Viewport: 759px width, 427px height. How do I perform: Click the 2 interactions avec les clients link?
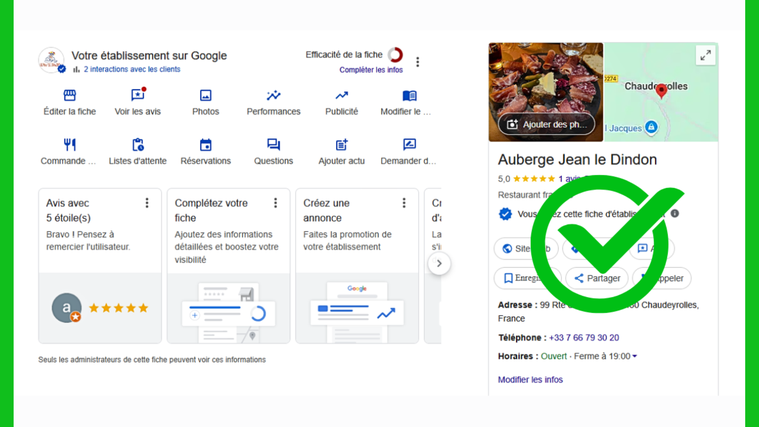click(x=132, y=69)
